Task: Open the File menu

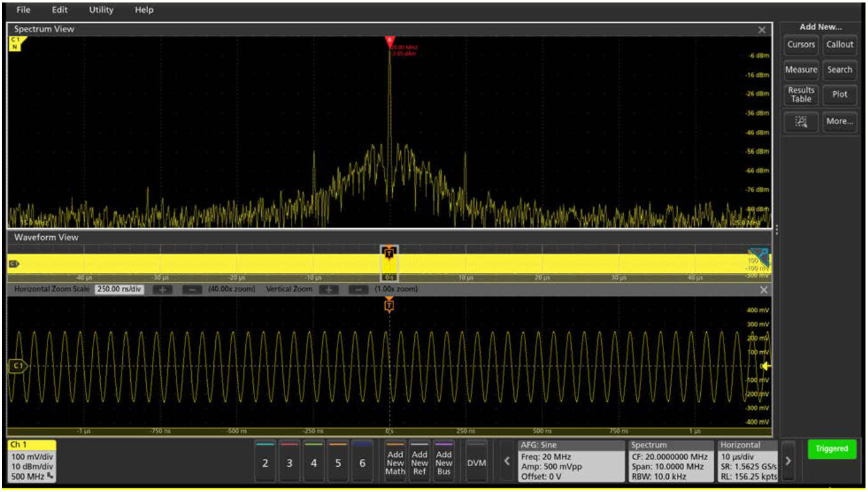Action: click(x=23, y=10)
